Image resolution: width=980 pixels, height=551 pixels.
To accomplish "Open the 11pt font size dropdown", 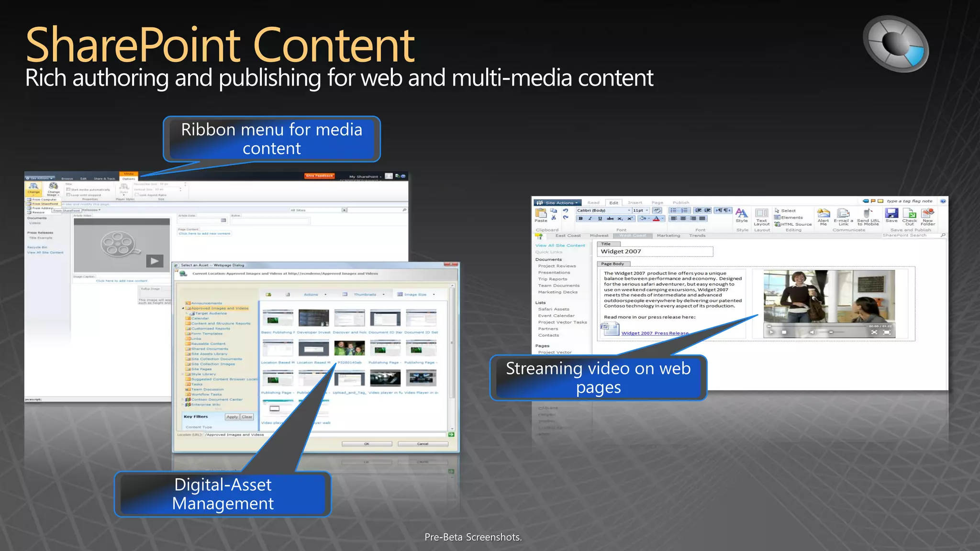I will (647, 210).
